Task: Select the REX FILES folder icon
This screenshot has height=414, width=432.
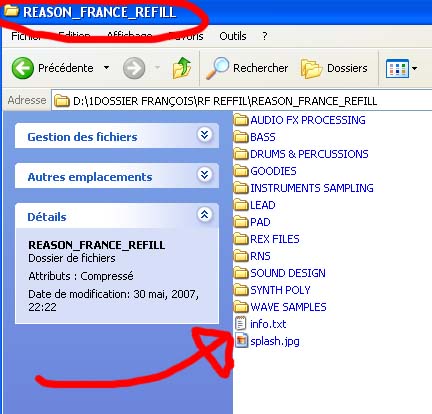Action: [241, 239]
